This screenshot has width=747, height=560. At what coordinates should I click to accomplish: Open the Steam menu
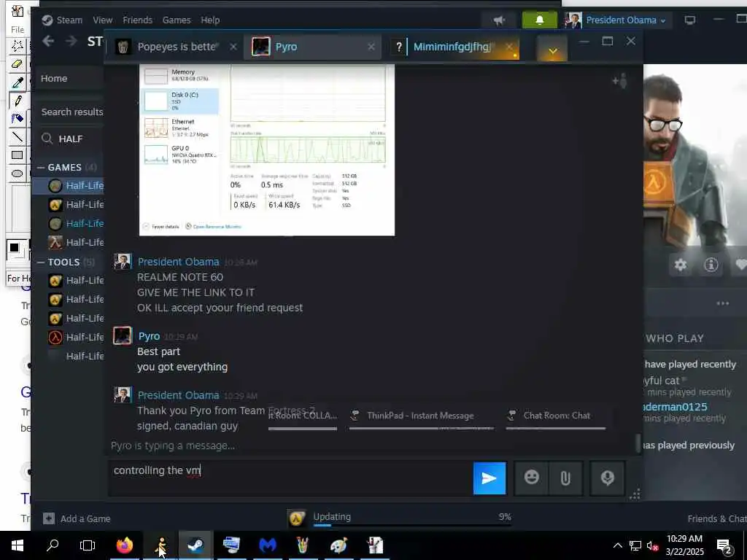[x=69, y=20]
